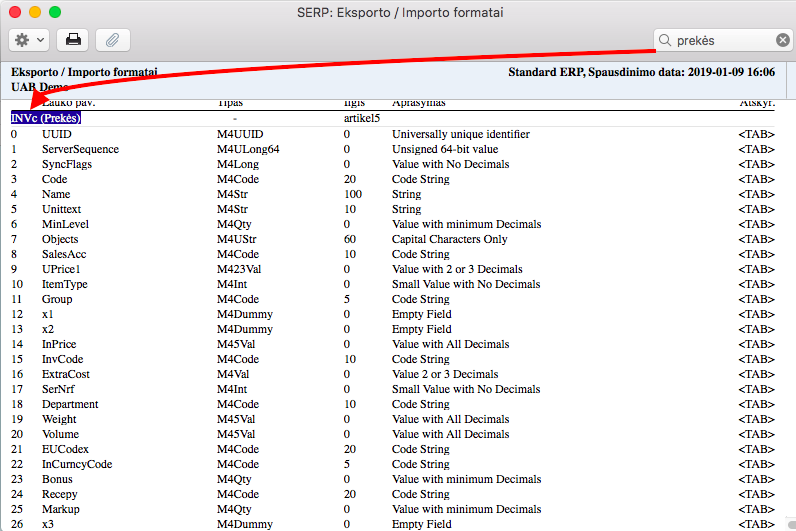Viewport: 796px width, 531px height.
Task: Click the Standard ERP print date text
Action: [642, 72]
